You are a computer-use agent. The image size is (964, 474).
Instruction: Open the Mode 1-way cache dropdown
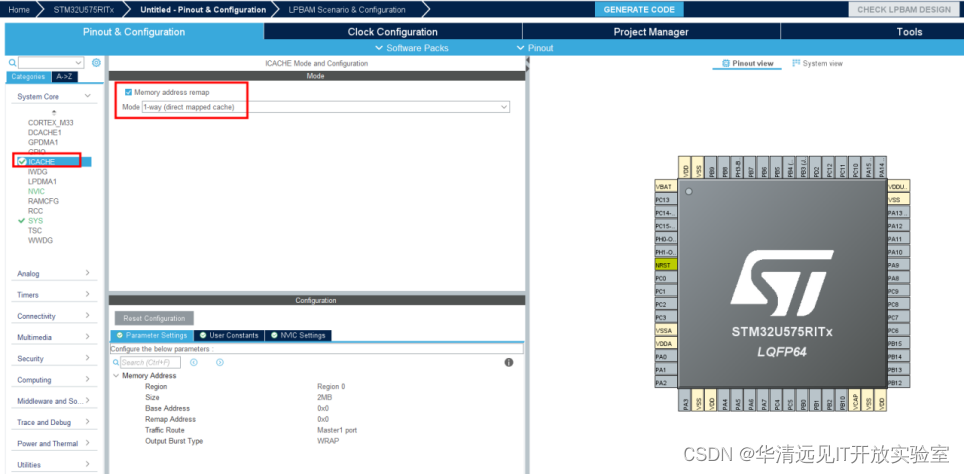pos(325,107)
